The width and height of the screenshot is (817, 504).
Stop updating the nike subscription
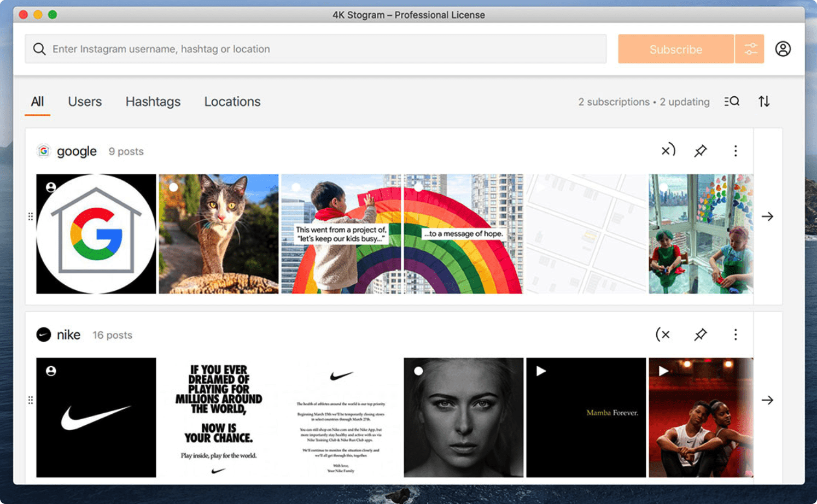(663, 334)
